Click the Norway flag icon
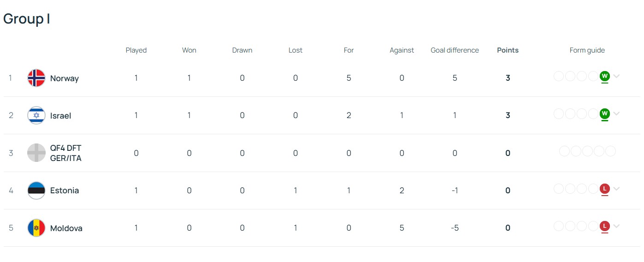The width and height of the screenshot is (644, 262). 36,78
